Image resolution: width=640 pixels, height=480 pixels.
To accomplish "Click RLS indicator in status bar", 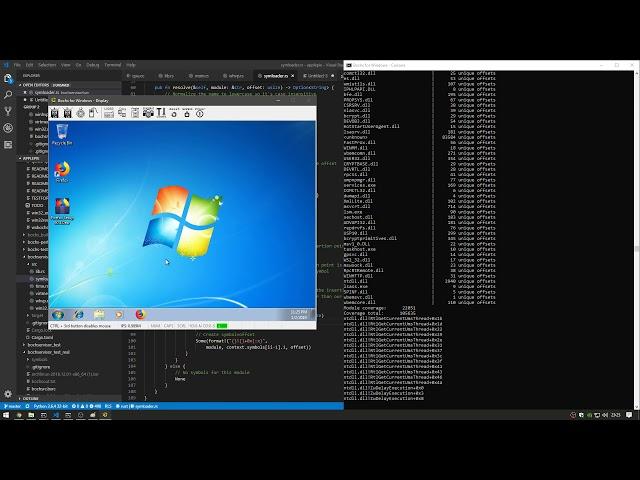I will (108, 406).
